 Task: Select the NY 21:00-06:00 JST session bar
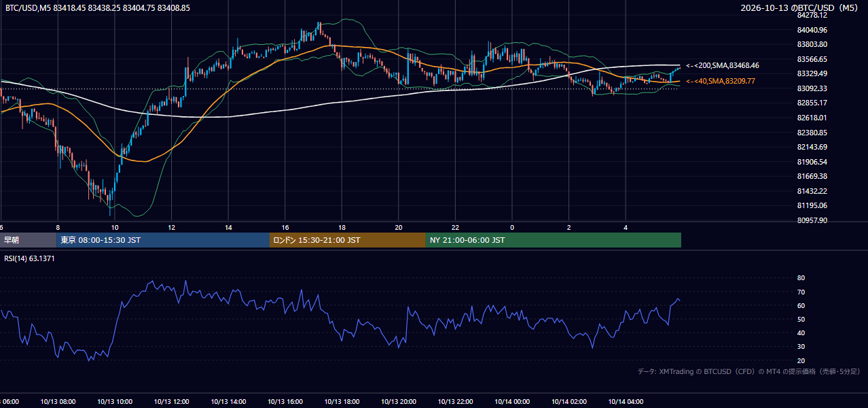tap(554, 240)
